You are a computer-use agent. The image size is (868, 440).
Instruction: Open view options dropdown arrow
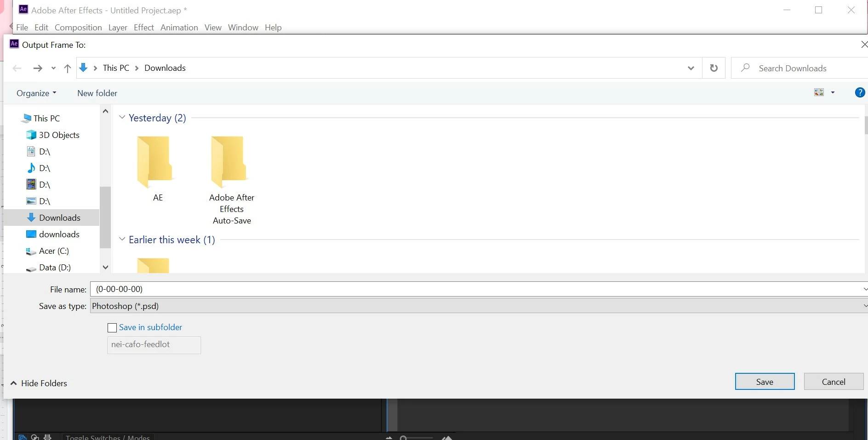pos(833,92)
